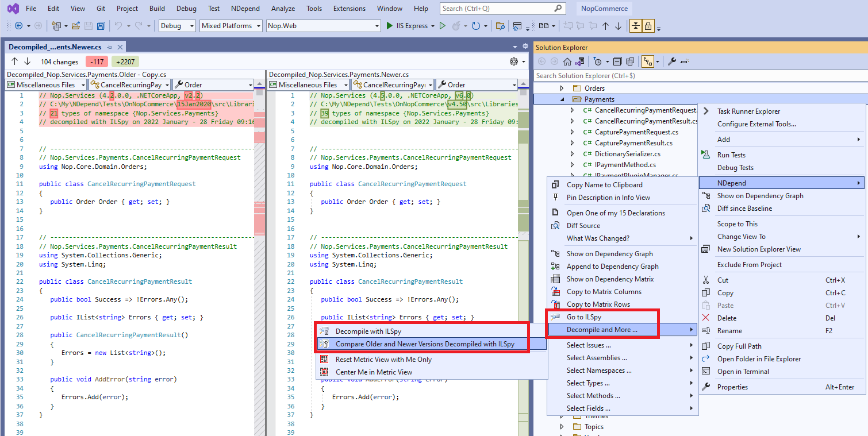Open the Select Issues submenu

tap(621, 345)
